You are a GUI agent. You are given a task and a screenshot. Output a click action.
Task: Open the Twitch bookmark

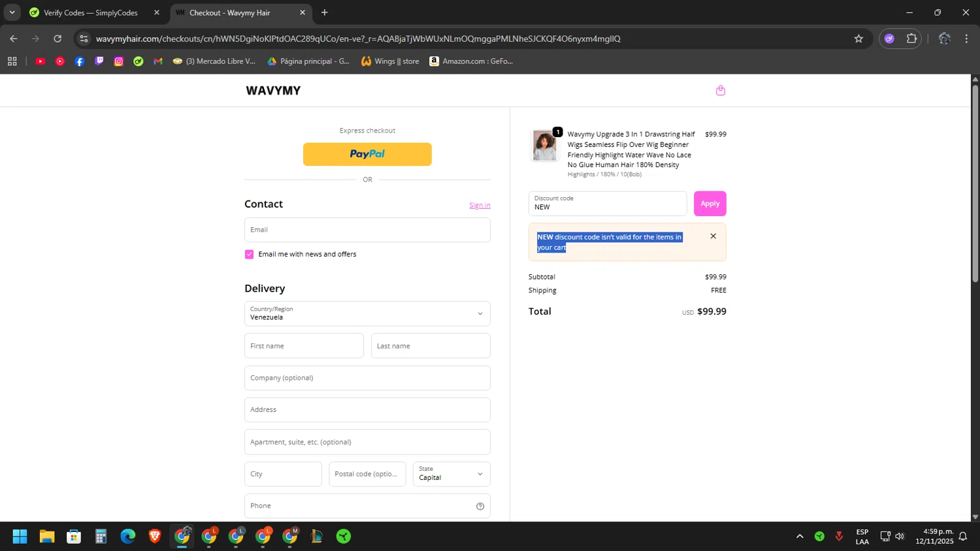click(99, 61)
